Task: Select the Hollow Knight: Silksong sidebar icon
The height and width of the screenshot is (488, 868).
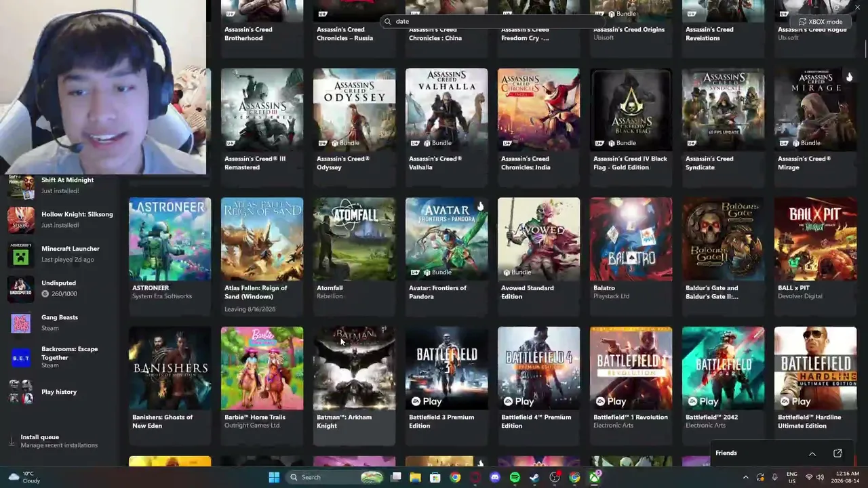Action: (20, 220)
